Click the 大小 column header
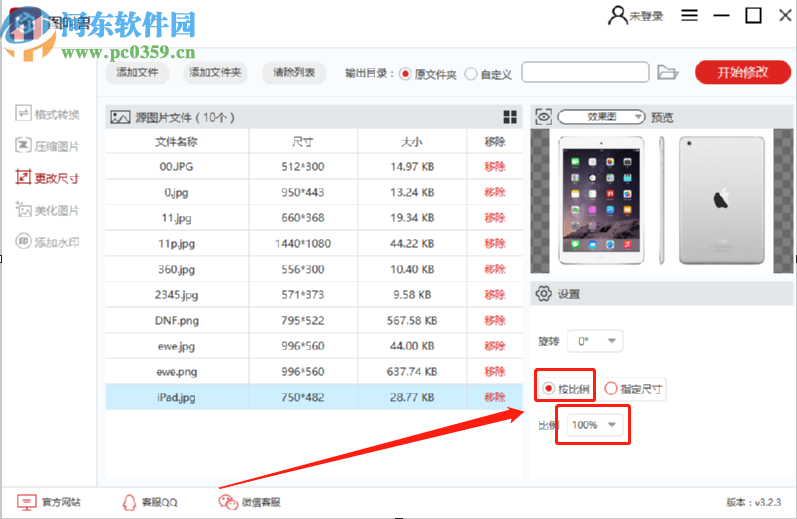The height and width of the screenshot is (519, 797). click(x=412, y=141)
